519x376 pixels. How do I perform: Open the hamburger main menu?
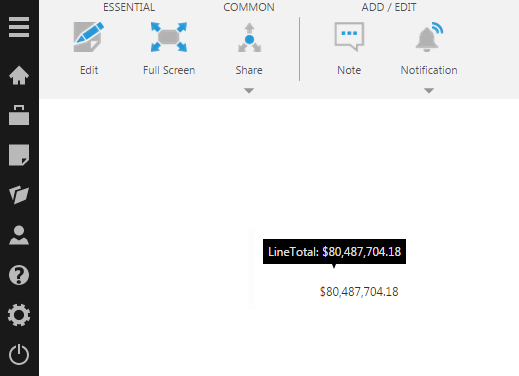[19, 27]
